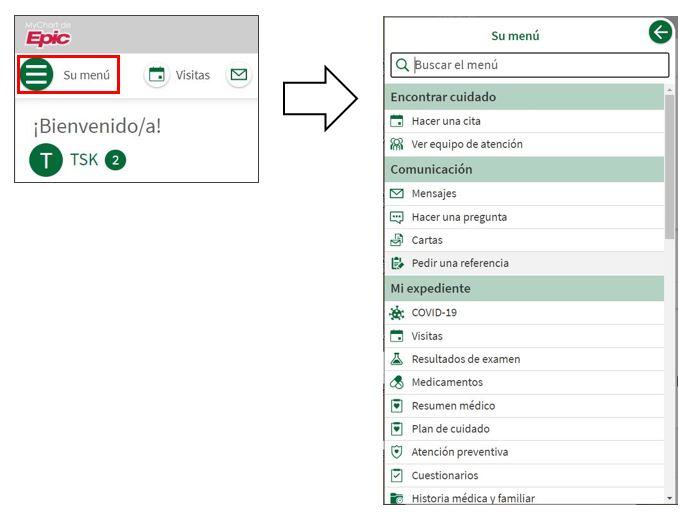Click the Encontrar cuidado section header
Image resolution: width=695 pixels, height=520 pixels.
coord(524,97)
